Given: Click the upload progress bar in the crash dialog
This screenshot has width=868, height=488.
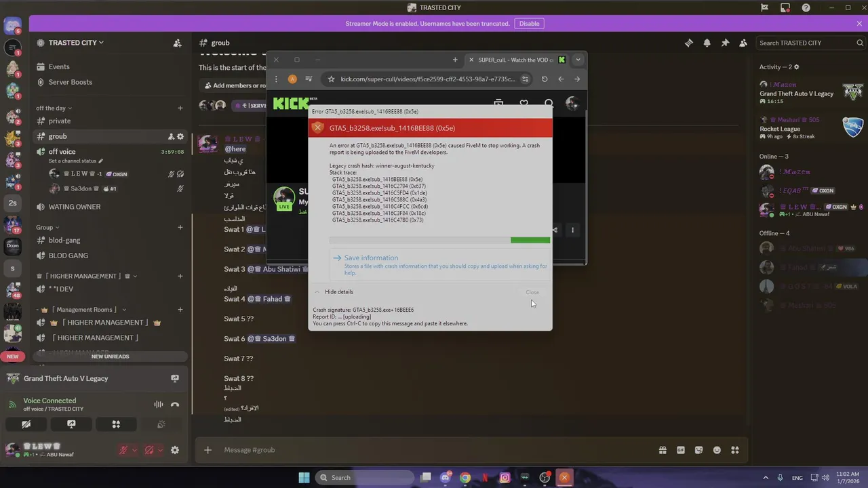Looking at the screenshot, I should click(439, 240).
